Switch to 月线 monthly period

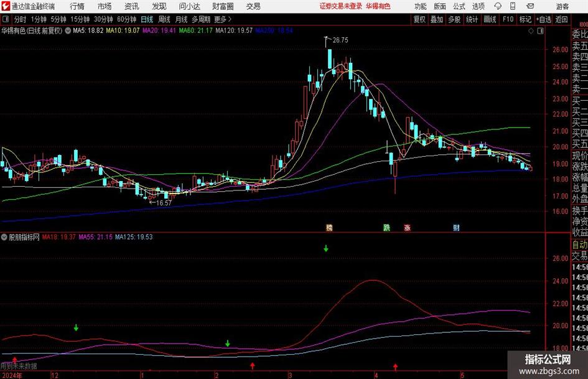[x=181, y=19]
